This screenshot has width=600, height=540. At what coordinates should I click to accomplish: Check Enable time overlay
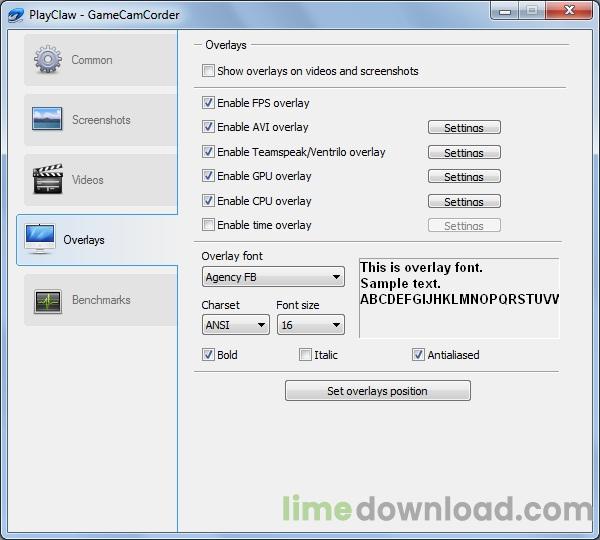point(208,225)
